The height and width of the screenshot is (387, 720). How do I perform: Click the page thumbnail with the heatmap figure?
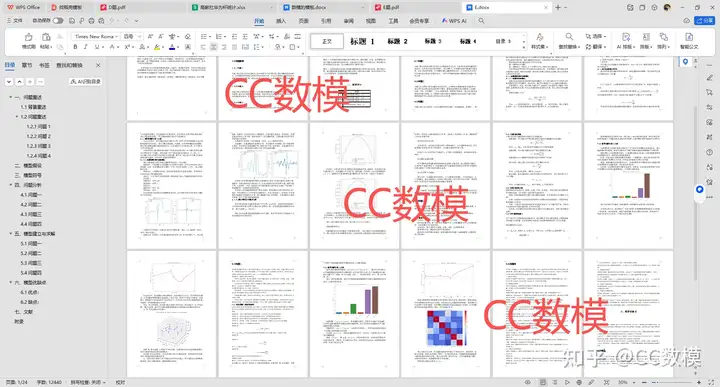tap(445, 314)
